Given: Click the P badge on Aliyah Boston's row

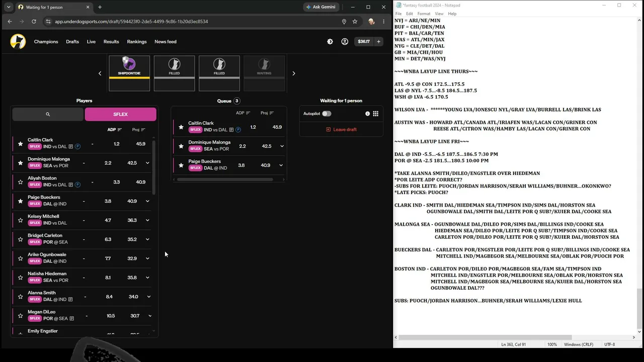Looking at the screenshot, I should click(x=78, y=185).
